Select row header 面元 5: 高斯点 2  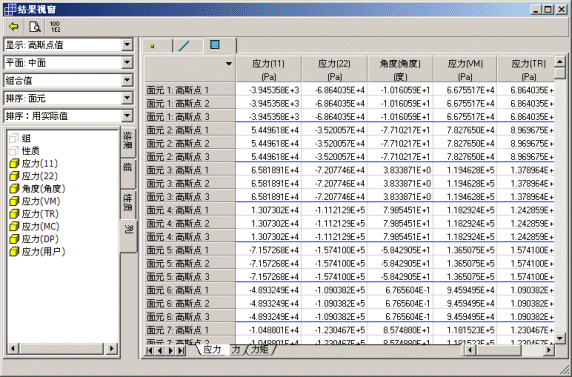pyautogui.click(x=190, y=263)
